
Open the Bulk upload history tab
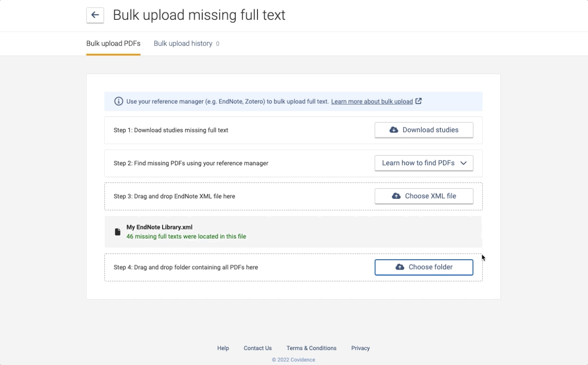pos(183,43)
